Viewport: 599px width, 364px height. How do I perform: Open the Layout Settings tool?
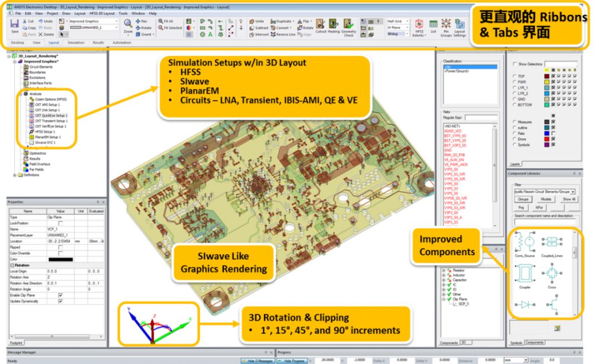[x=460, y=28]
